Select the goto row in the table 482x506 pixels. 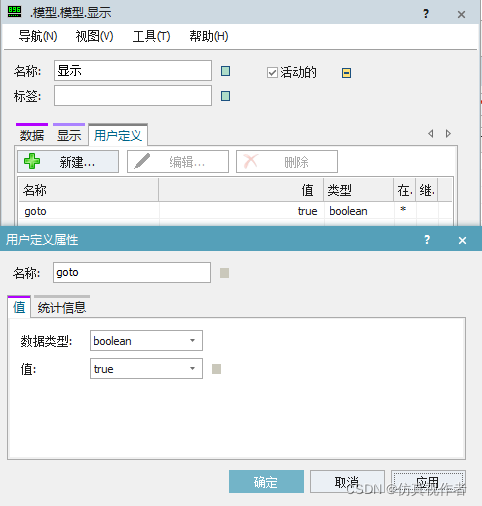click(235, 211)
